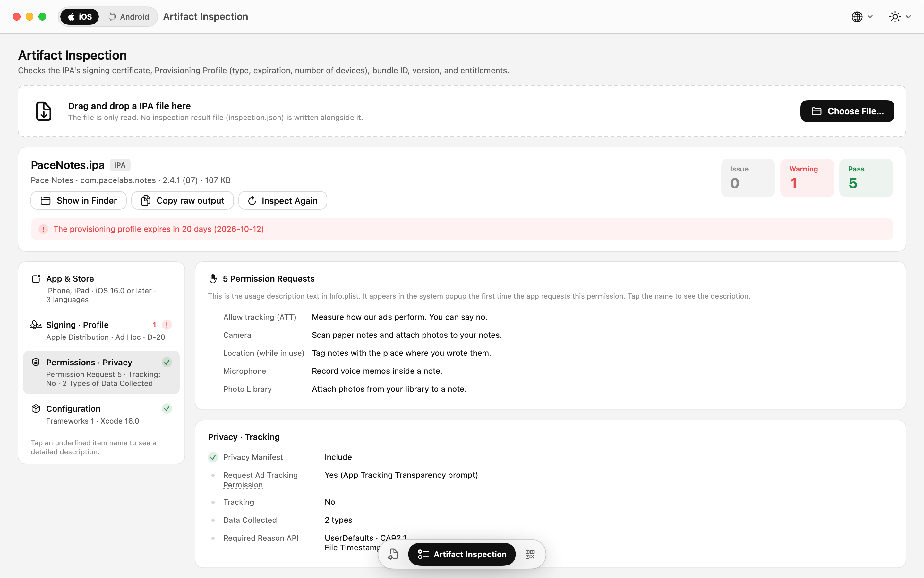Image resolution: width=924 pixels, height=578 pixels.
Task: Click Inspect Again button
Action: pyautogui.click(x=283, y=201)
